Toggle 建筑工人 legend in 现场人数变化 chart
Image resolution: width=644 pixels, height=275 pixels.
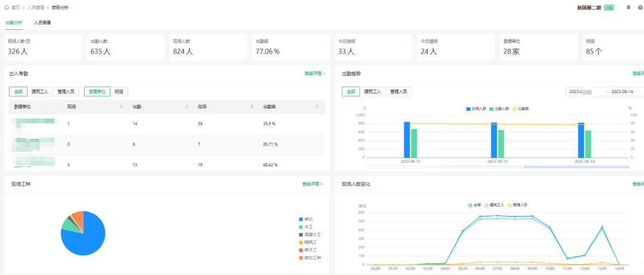click(x=494, y=205)
